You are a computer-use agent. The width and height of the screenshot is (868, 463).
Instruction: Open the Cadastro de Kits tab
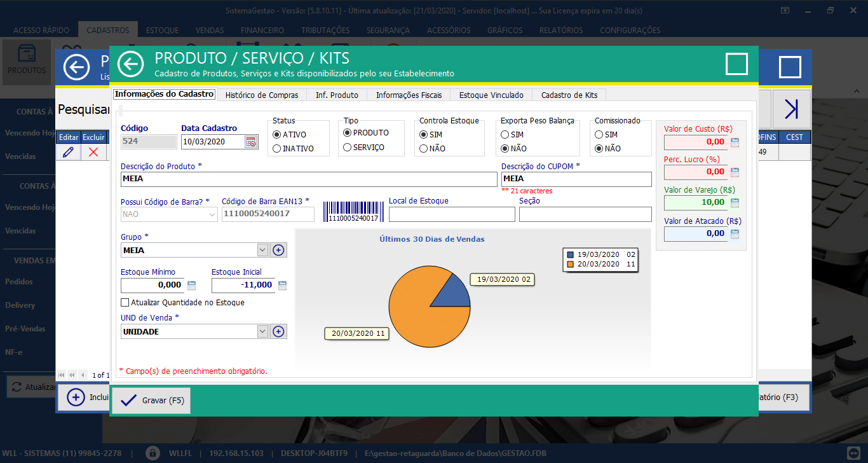(x=569, y=95)
